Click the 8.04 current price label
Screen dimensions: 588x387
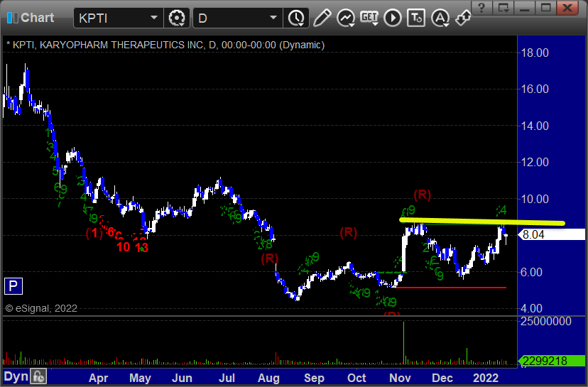click(552, 235)
